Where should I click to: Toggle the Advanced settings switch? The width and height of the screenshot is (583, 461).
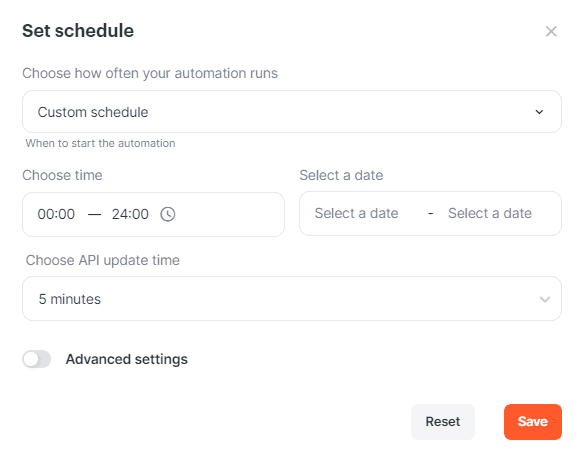[36, 359]
